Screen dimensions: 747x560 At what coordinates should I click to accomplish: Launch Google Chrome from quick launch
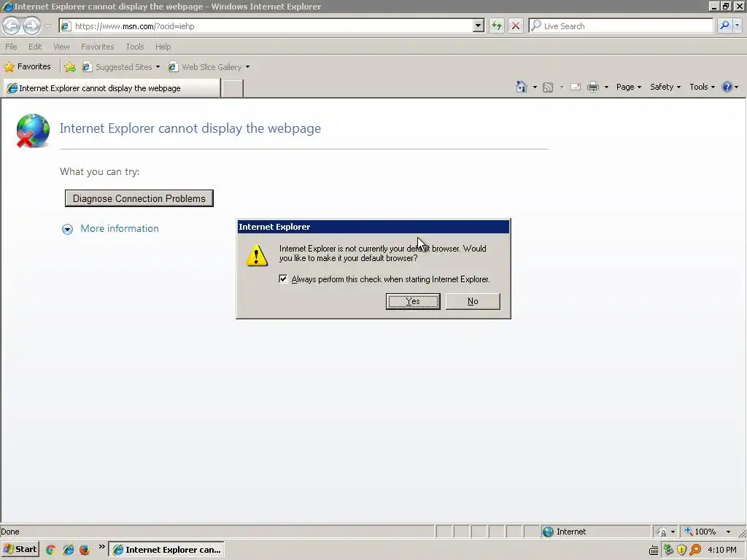click(51, 550)
